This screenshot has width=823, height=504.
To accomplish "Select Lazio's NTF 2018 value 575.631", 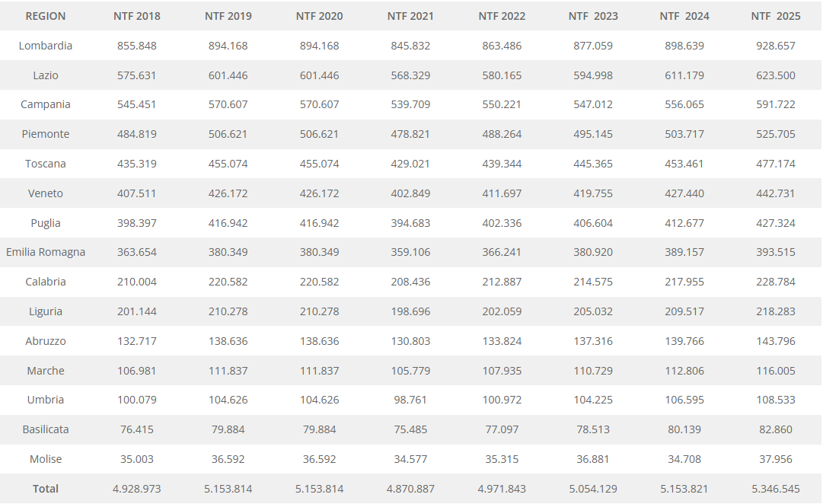I will pyautogui.click(x=137, y=75).
